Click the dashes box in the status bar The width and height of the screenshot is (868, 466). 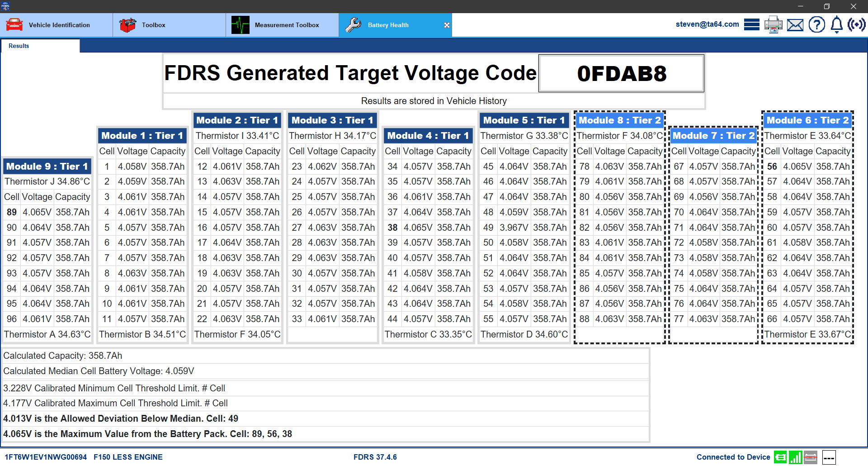tap(829, 457)
